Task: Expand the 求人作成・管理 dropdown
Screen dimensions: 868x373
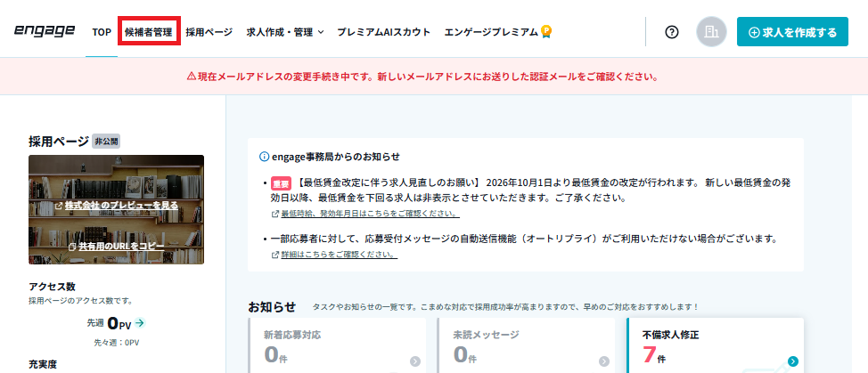Action: (285, 32)
